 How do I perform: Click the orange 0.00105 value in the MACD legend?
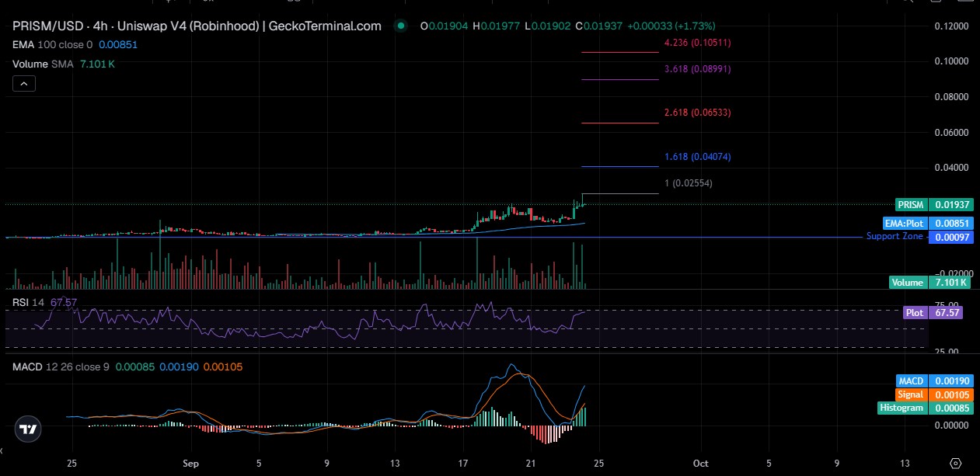[222, 366]
